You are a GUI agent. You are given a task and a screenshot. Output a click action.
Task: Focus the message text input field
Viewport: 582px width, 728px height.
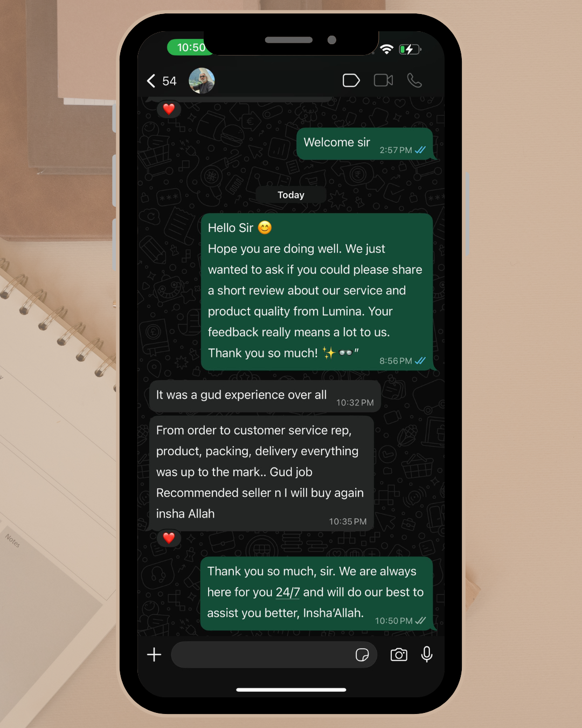tap(274, 655)
